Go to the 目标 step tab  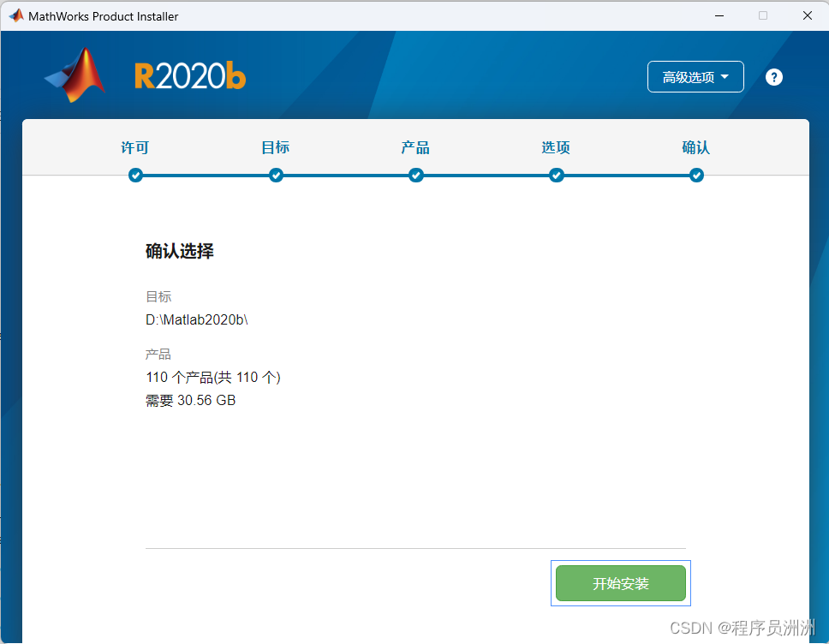click(276, 147)
